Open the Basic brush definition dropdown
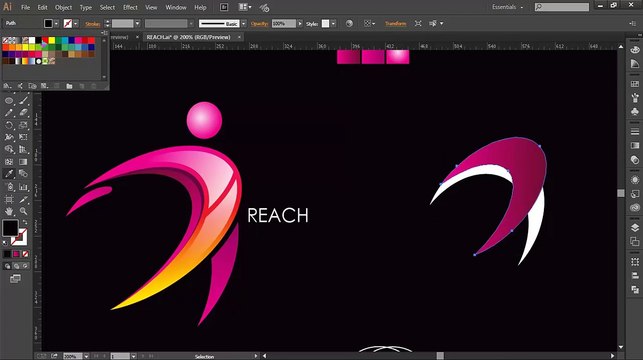643x360 pixels. (x=244, y=23)
